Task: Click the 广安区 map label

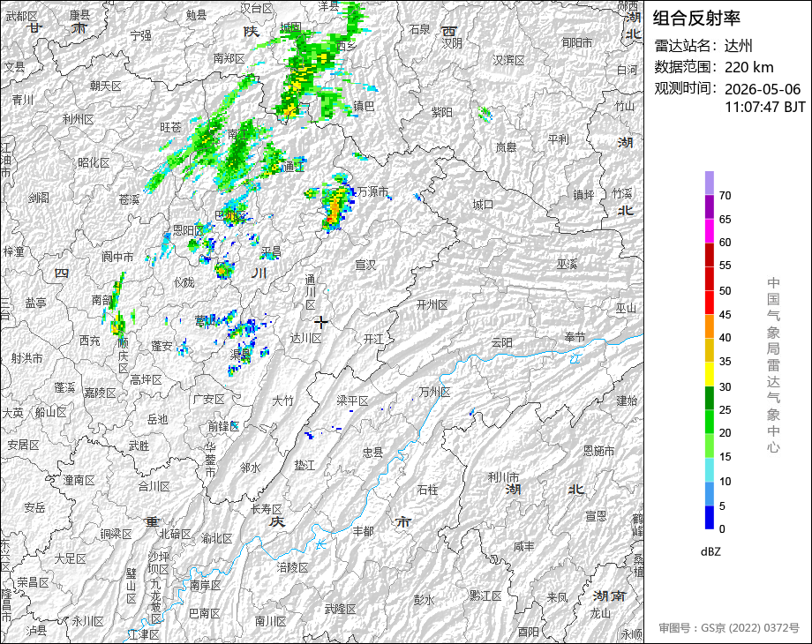Action: 208,399
